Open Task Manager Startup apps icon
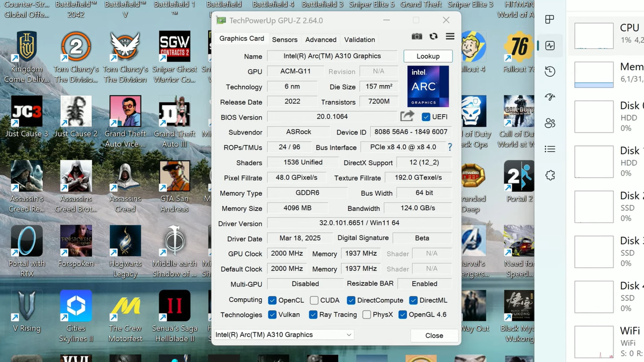Image resolution: width=644 pixels, height=362 pixels. click(x=550, y=97)
